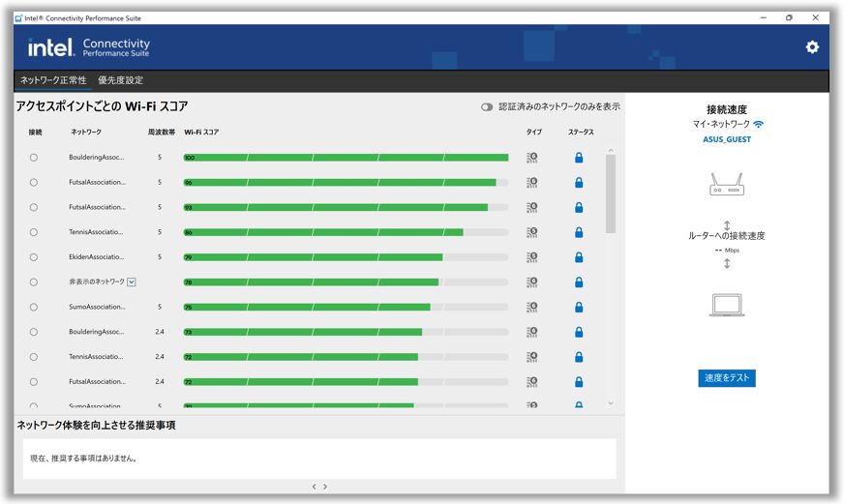Click the ステータス column header
This screenshot has height=504, width=844.
click(x=581, y=132)
